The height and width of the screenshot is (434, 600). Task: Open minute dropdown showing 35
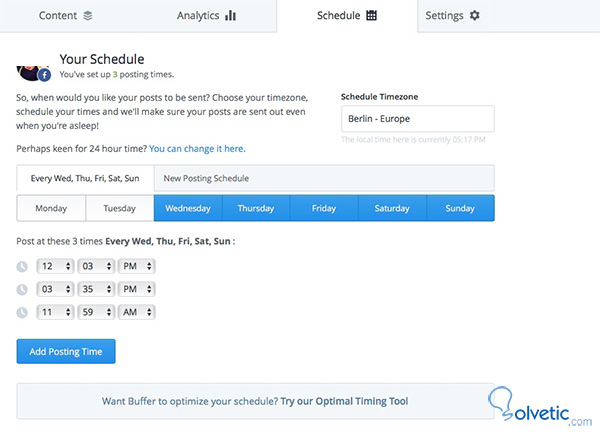[x=95, y=289]
